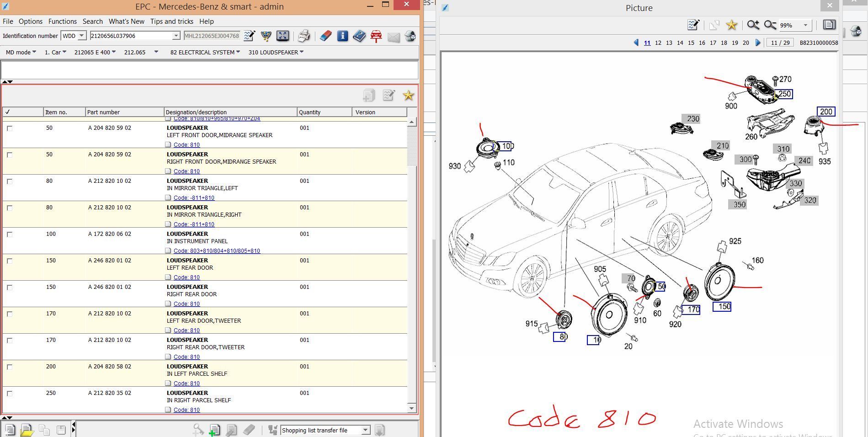Open the 310 LOUDSPEAKER dropdown
Viewport: 868px width, 437px height.
click(x=276, y=52)
